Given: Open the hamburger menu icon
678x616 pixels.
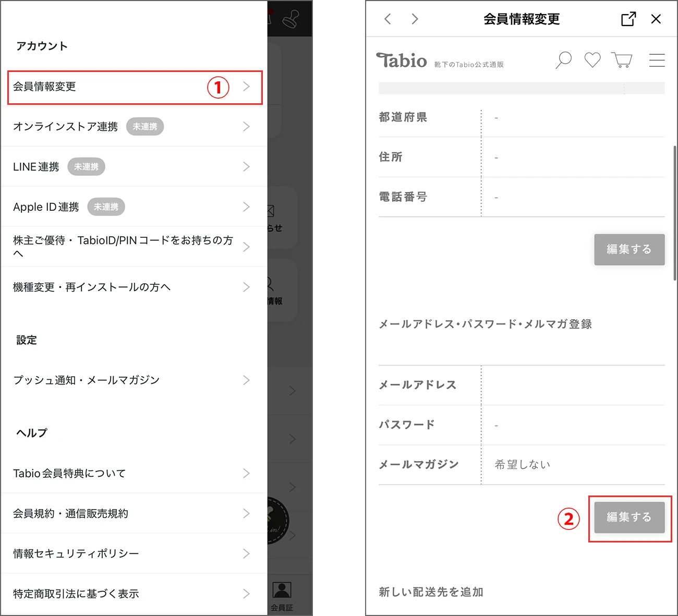Looking at the screenshot, I should (657, 60).
